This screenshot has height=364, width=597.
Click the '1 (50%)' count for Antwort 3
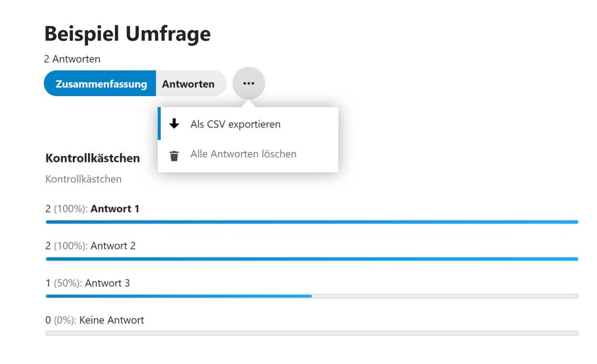pyautogui.click(x=63, y=283)
